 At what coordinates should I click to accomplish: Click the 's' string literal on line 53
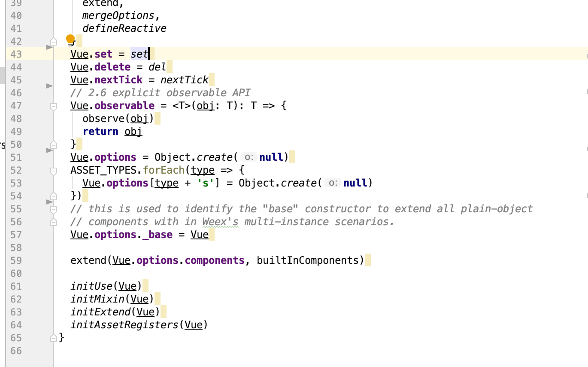[x=205, y=183]
